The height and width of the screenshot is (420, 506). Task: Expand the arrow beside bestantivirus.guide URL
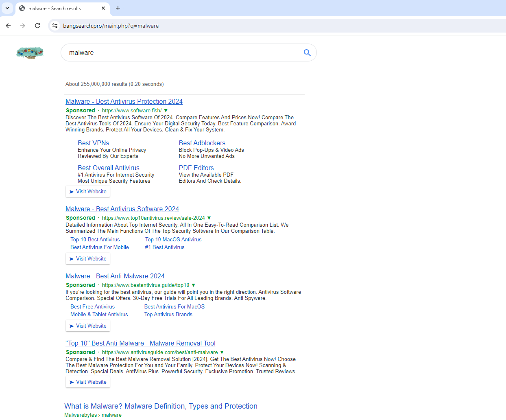click(194, 285)
